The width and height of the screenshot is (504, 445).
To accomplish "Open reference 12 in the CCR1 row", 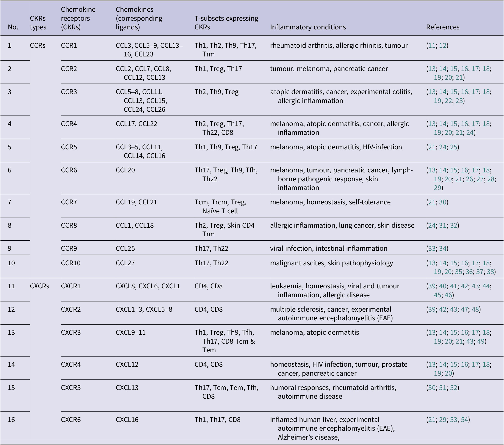I will pyautogui.click(x=443, y=45).
